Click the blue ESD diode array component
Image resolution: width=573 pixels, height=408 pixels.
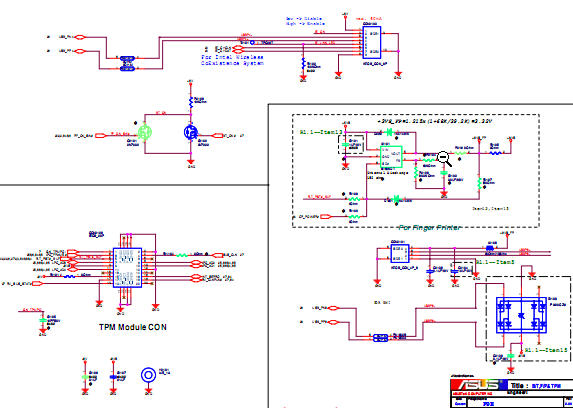(x=521, y=315)
